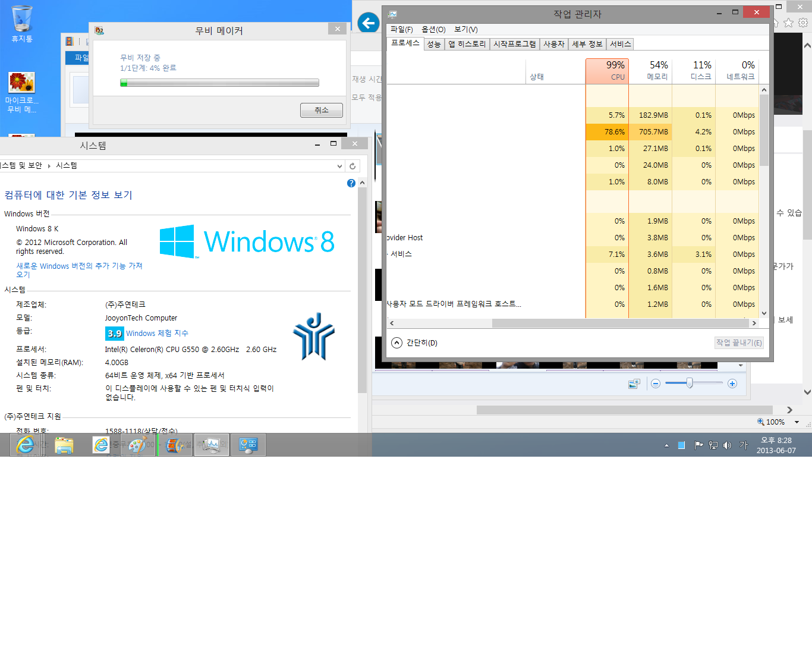Open the 보기(V) menu in Task Manager
This screenshot has height=666, width=812.
[466, 30]
